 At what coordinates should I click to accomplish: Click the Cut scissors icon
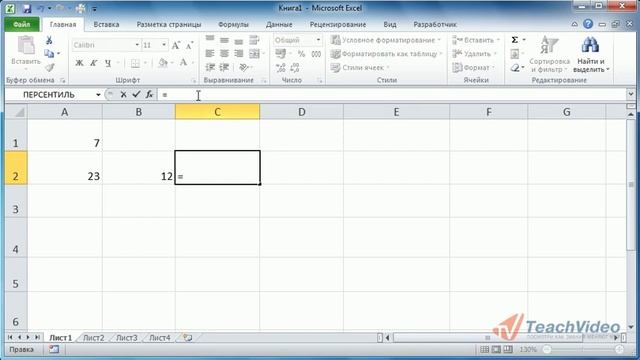(49, 40)
